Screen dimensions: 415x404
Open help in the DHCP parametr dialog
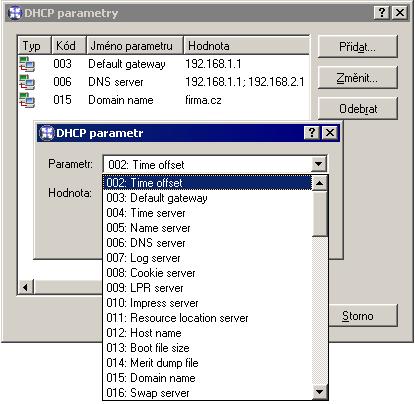(x=312, y=133)
